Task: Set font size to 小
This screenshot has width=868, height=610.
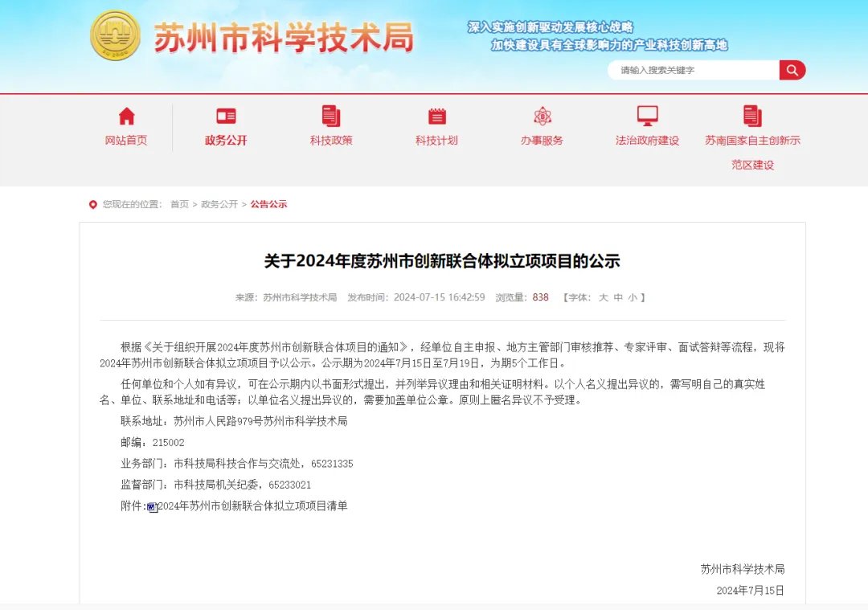Action: (633, 298)
